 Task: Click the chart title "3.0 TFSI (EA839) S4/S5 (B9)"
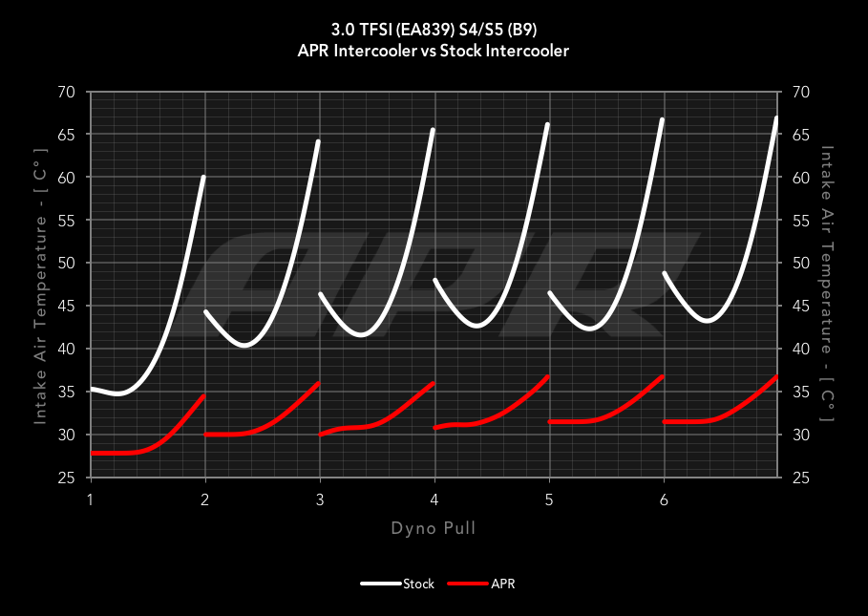434,30
